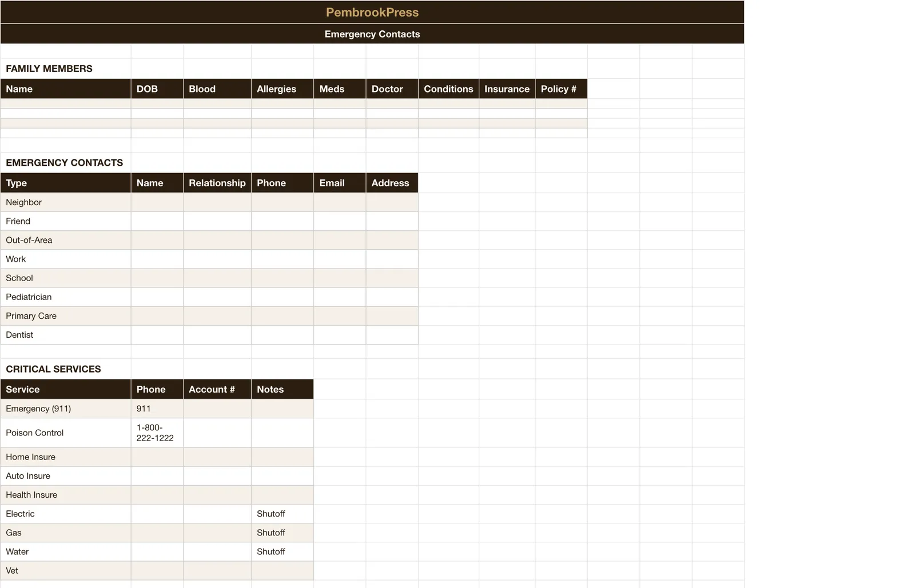Image resolution: width=915 pixels, height=588 pixels.
Task: Click the Meds column header
Action: click(x=340, y=89)
